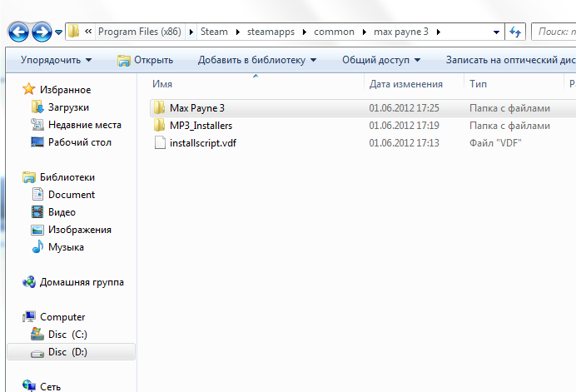
Task: Open the Общий доступ menu
Action: tap(381, 60)
